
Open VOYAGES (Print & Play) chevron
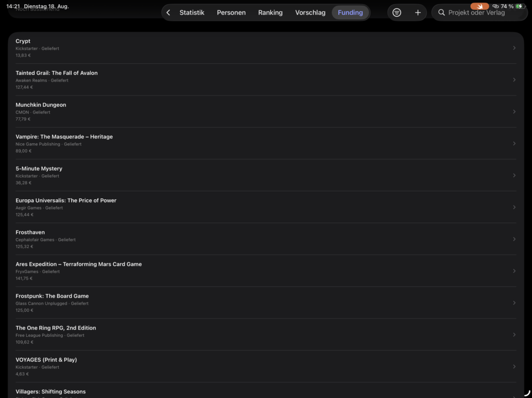point(514,366)
